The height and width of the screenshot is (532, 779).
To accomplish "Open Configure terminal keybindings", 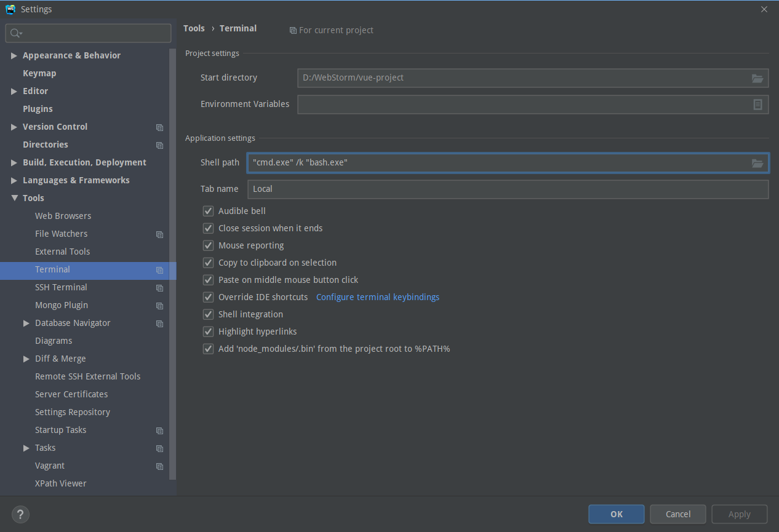I will click(377, 296).
